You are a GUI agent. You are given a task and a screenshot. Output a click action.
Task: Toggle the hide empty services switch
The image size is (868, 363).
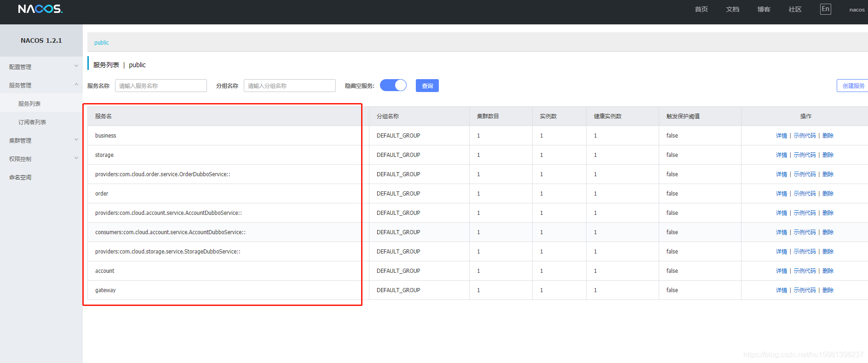(x=393, y=85)
